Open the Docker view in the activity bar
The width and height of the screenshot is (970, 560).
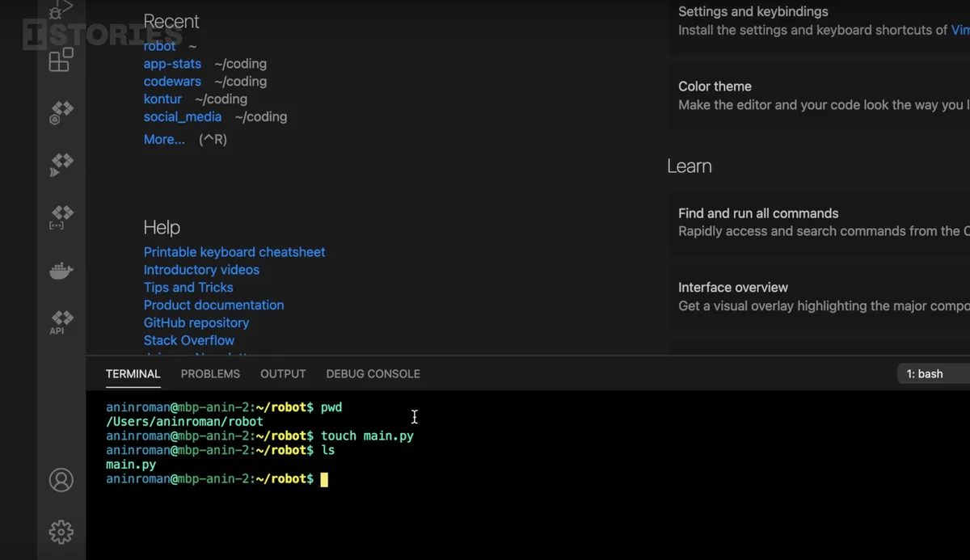61,272
